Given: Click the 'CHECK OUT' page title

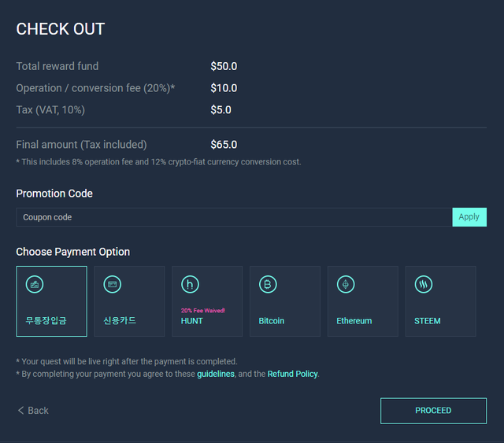Looking at the screenshot, I should (61, 29).
